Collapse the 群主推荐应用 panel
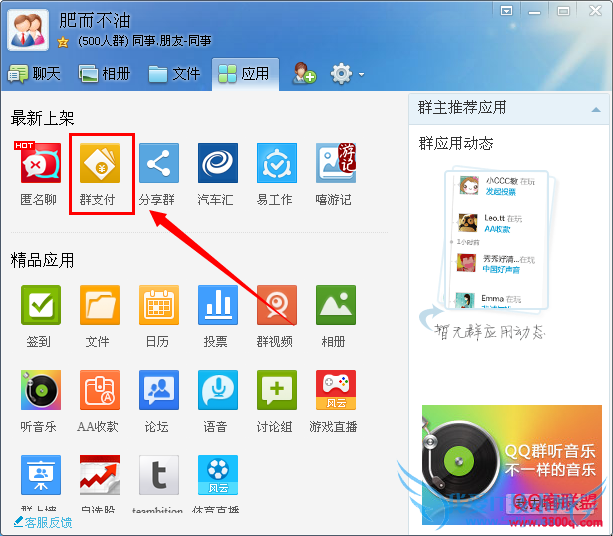 coord(596,109)
